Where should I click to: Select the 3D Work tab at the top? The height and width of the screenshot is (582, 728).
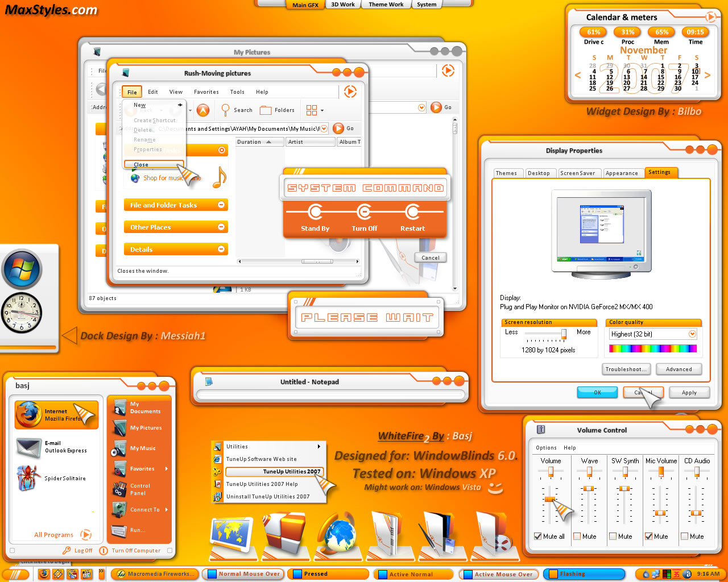343,5
